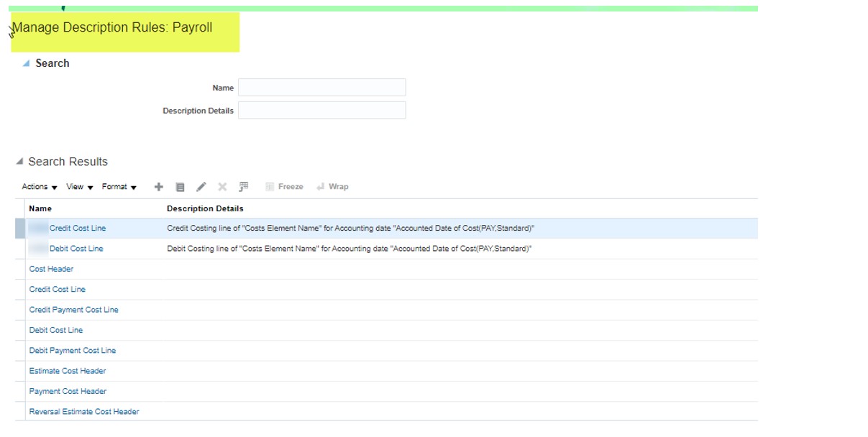The width and height of the screenshot is (868, 437).
Task: Open the Estimate Cost Header link
Action: coord(68,371)
